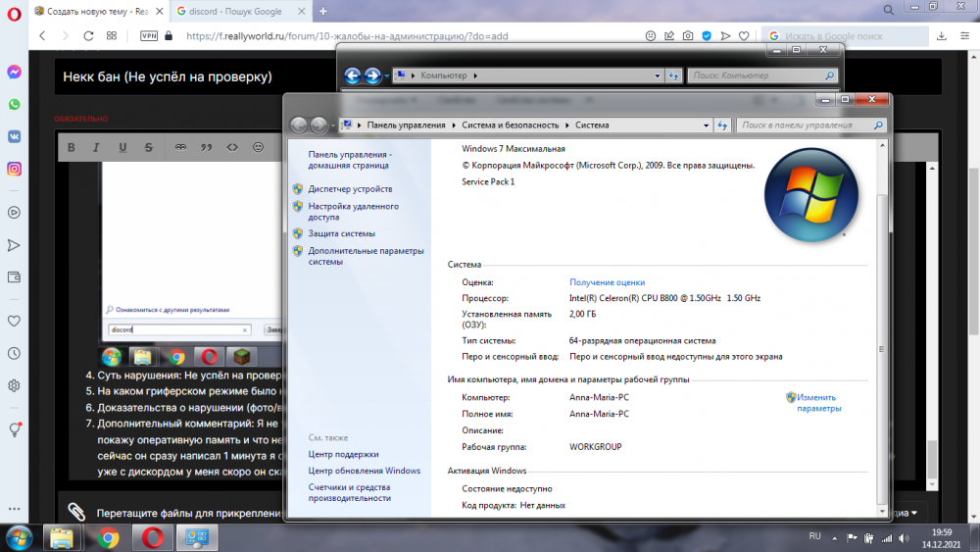This screenshot has height=552, width=980.
Task: Open VK in the Opera sidebar
Action: pyautogui.click(x=14, y=136)
